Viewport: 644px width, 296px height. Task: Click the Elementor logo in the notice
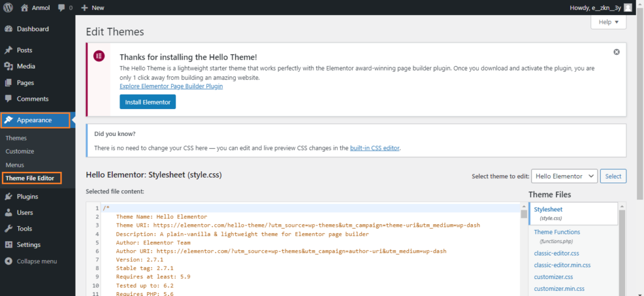click(x=99, y=56)
